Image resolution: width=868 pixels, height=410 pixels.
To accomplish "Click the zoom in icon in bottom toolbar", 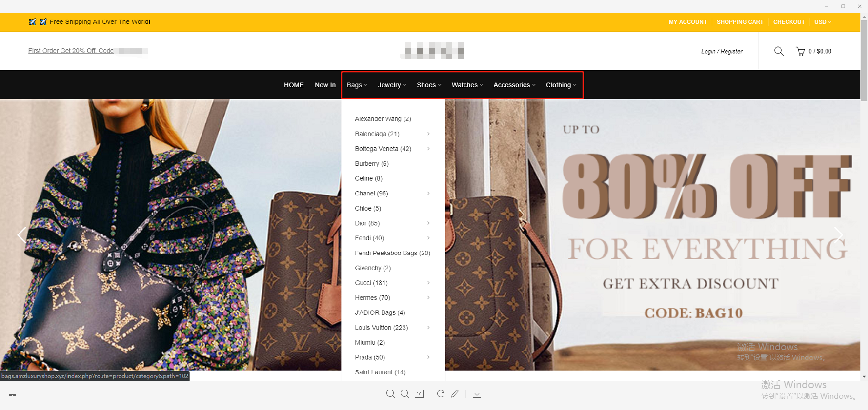I will 390,394.
